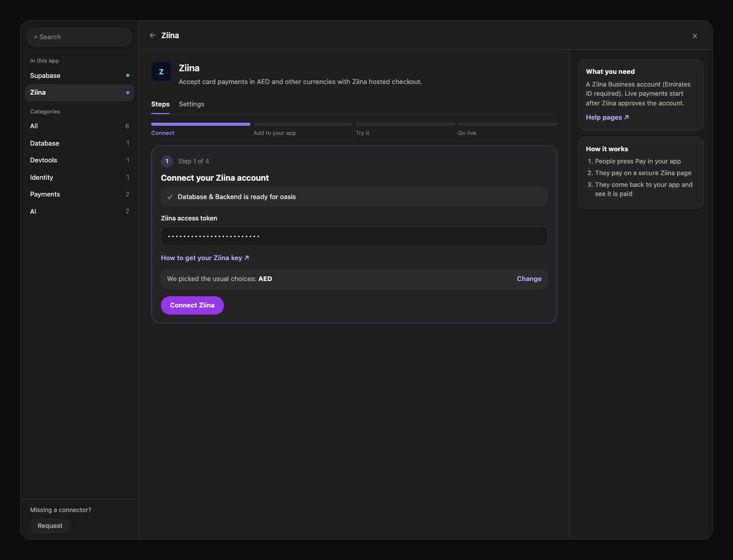
Task: Jump to the Add to your app step
Action: [x=303, y=129]
